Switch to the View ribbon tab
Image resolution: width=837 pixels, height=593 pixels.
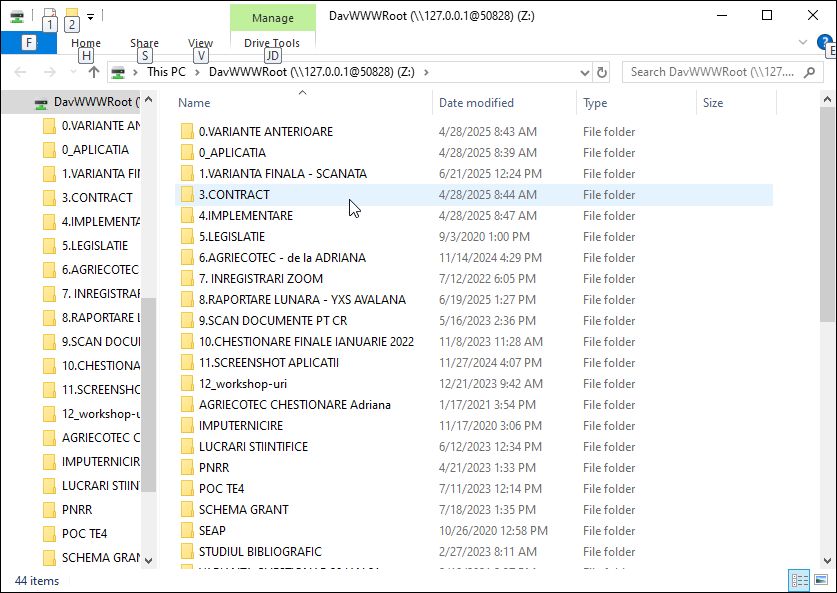[x=200, y=43]
